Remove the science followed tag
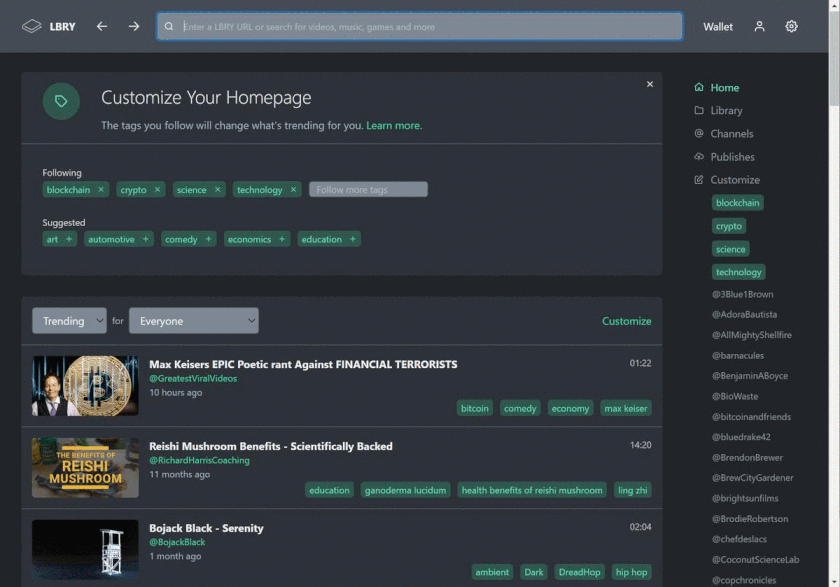 click(x=217, y=190)
